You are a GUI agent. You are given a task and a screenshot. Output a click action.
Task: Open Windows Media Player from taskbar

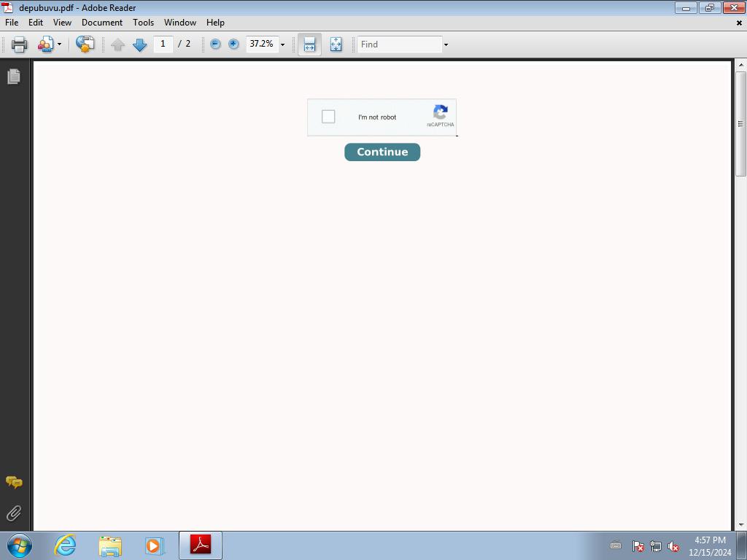(x=155, y=545)
